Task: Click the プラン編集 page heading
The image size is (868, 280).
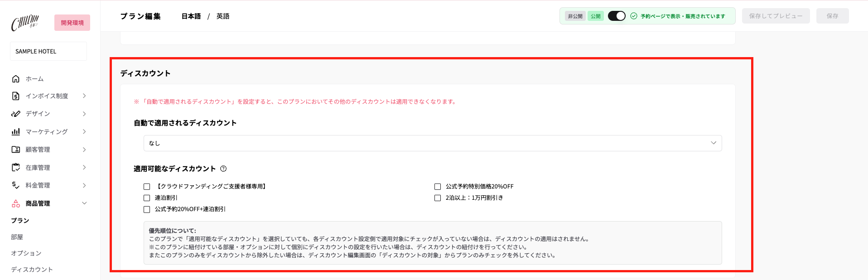Action: pyautogui.click(x=140, y=16)
